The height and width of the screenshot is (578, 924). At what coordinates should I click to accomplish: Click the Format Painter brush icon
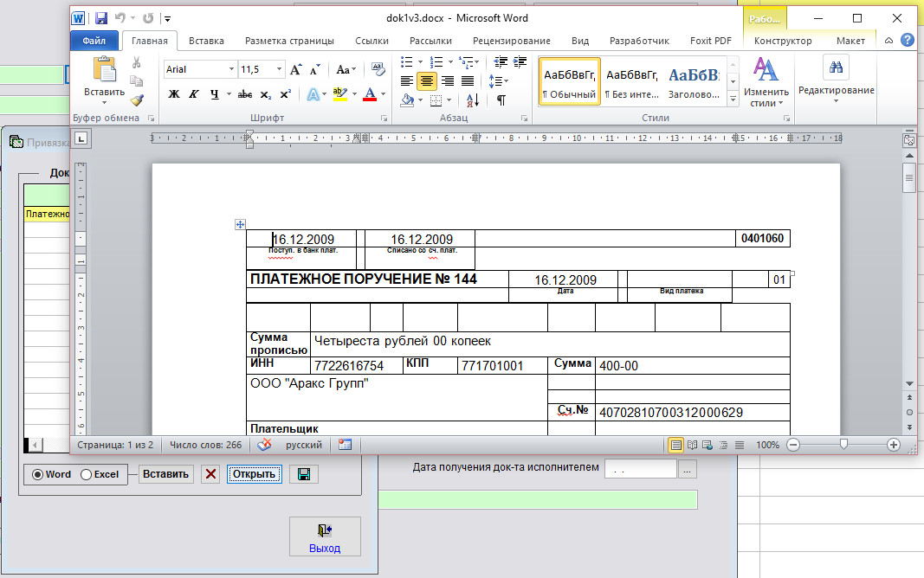137,100
